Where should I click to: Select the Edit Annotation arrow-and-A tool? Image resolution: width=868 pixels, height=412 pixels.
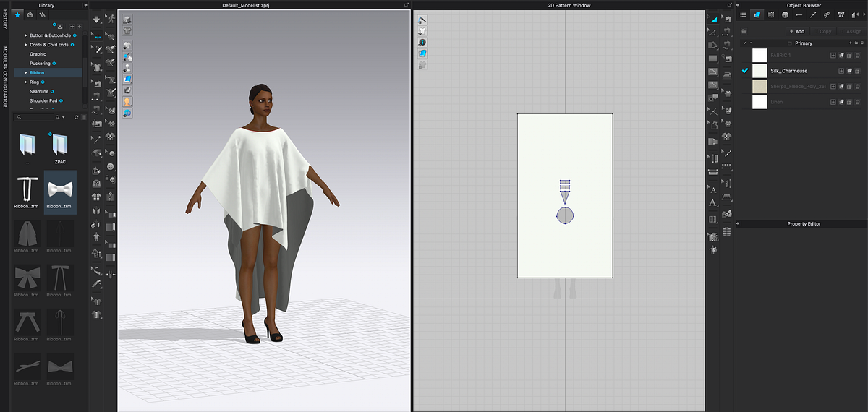(x=713, y=190)
